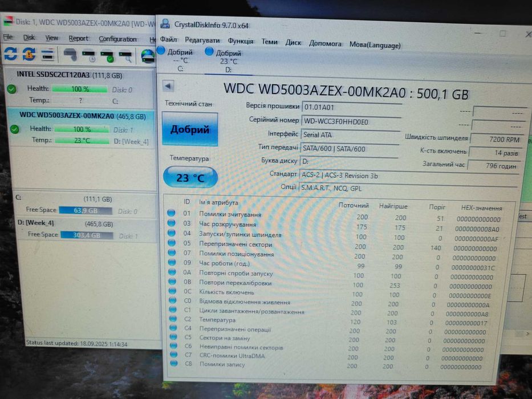
Task: Open the File menu in Hard Disk Sentinel
Action: pos(8,36)
